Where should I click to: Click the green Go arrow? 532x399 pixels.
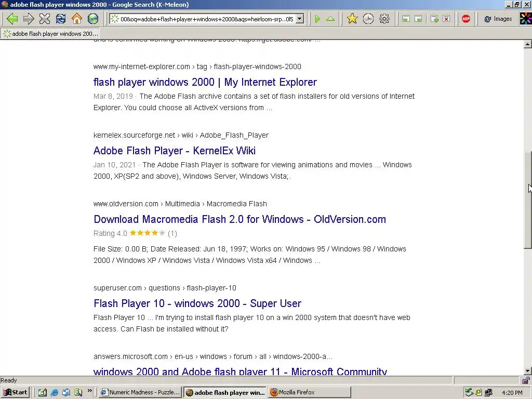(x=317, y=19)
